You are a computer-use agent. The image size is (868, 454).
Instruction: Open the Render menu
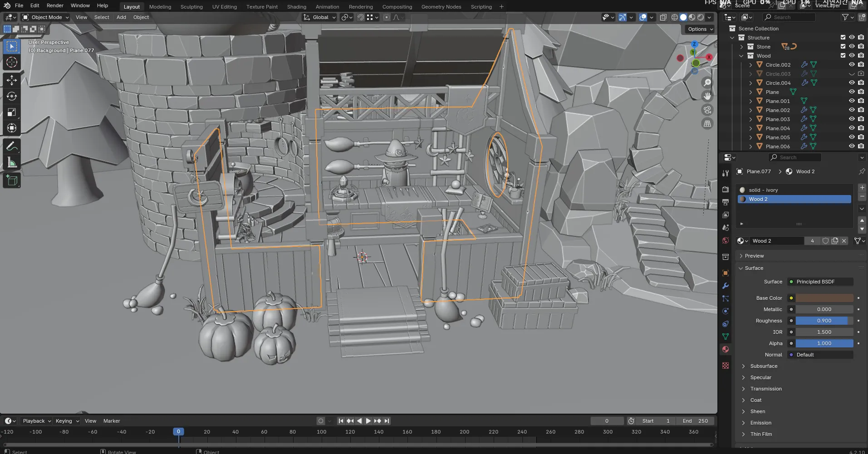pyautogui.click(x=55, y=5)
